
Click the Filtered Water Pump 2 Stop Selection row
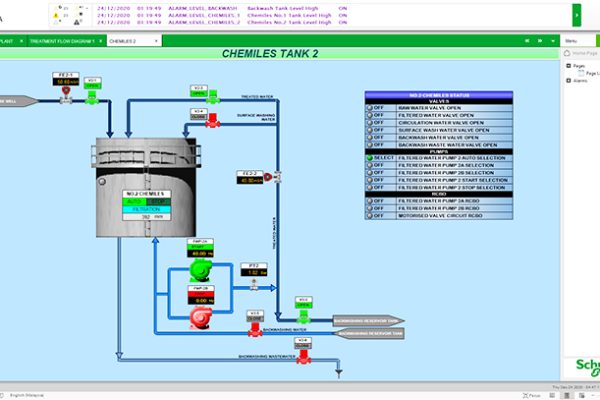coord(439,188)
